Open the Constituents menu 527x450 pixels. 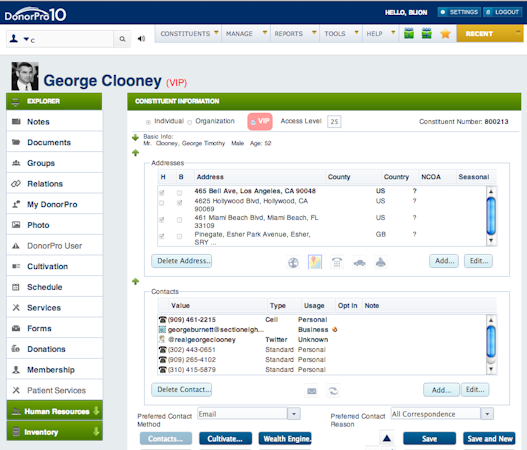tap(189, 34)
